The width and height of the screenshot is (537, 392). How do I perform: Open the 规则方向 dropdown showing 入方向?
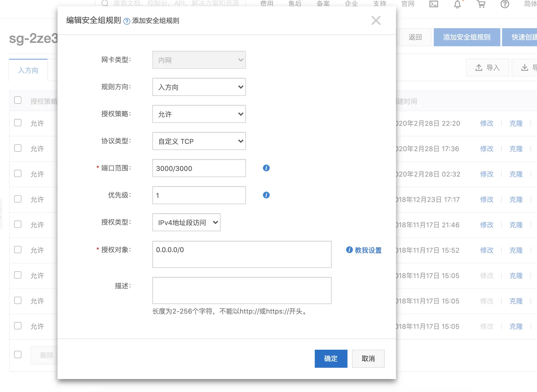199,87
